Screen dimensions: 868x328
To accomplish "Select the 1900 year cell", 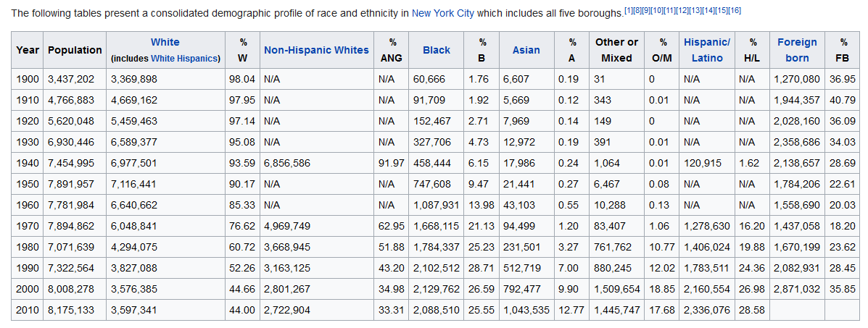I will pos(28,79).
